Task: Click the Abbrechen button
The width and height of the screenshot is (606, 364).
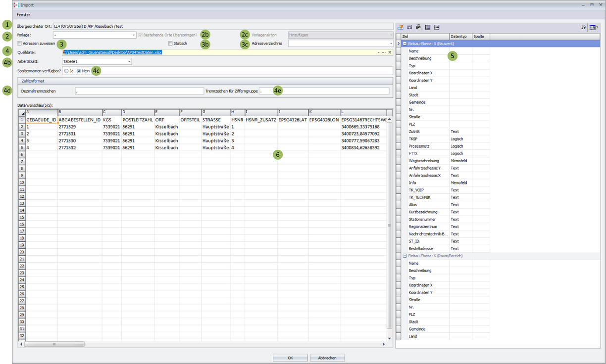Action: point(327,358)
